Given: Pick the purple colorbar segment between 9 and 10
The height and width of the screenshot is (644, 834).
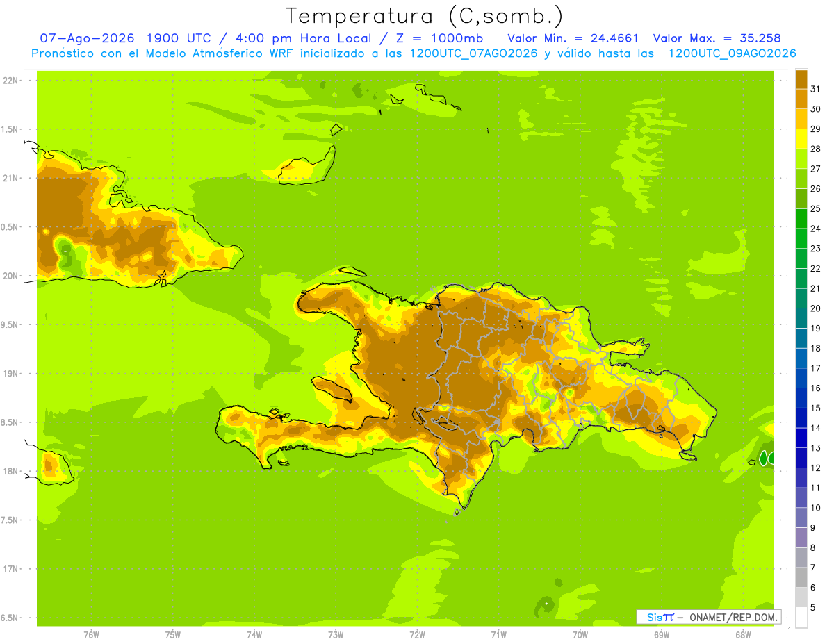Looking at the screenshot, I should point(801,518).
